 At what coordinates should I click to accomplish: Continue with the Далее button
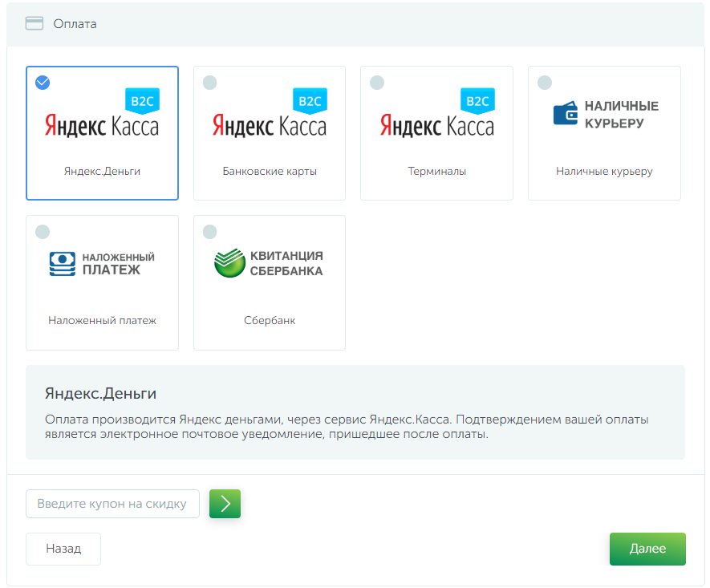tap(647, 549)
